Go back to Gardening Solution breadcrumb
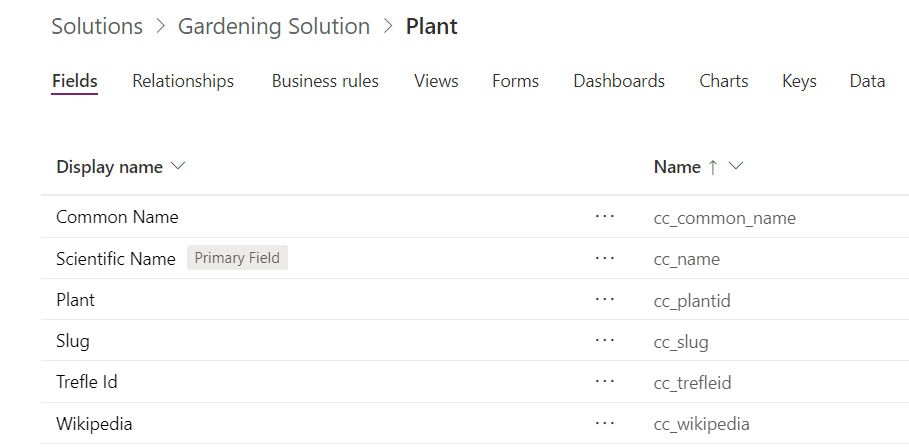Screen dimensions: 909x448 click(x=274, y=27)
